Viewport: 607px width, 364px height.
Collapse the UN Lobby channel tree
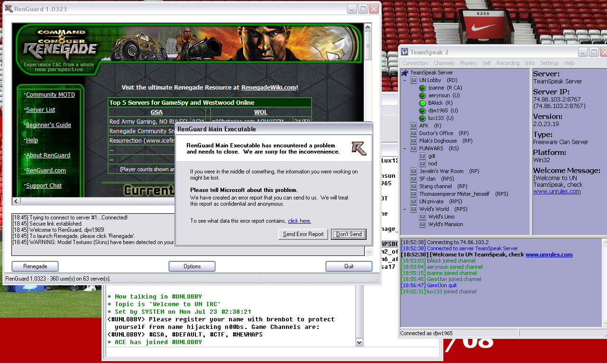(405, 81)
